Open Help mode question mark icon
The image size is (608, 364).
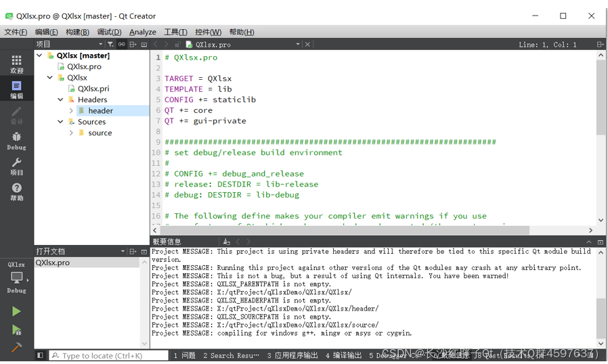coord(17,192)
